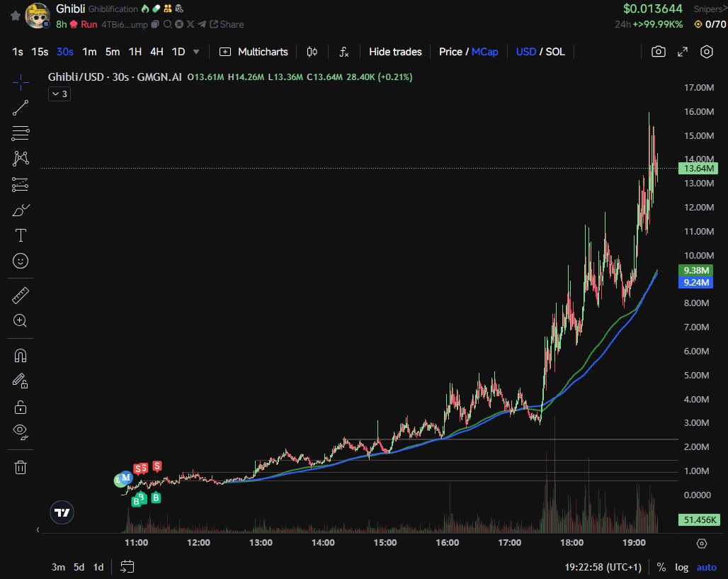Toggle log scale

[x=681, y=568]
